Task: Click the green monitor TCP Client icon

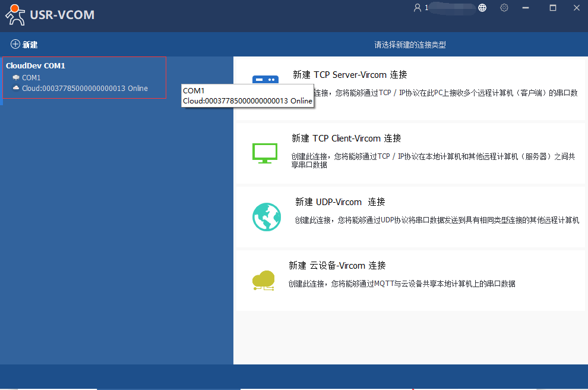Action: coord(265,153)
